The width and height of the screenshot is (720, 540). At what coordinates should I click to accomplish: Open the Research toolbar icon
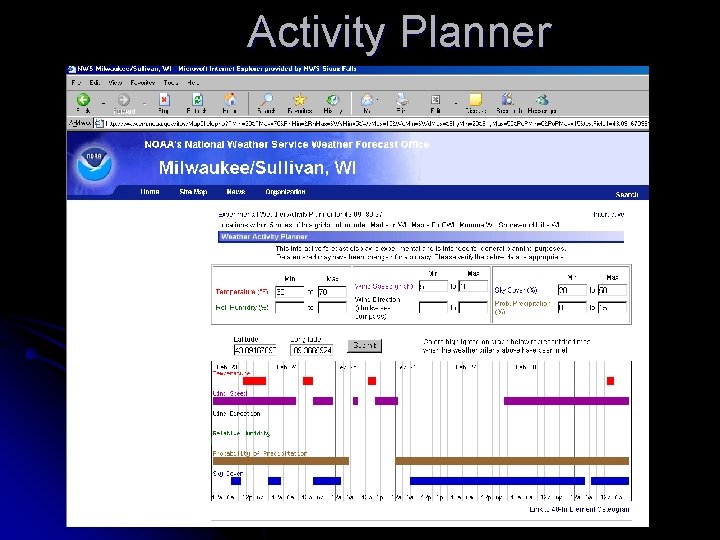point(507,100)
